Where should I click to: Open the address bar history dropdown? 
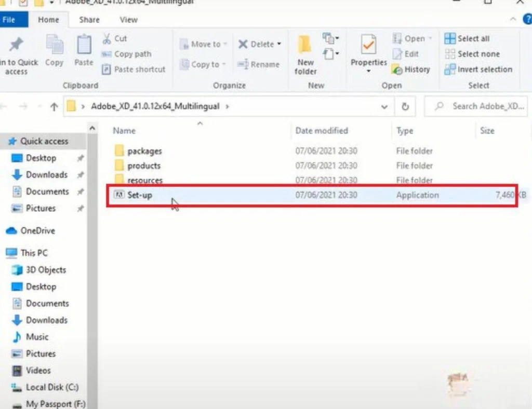point(384,107)
